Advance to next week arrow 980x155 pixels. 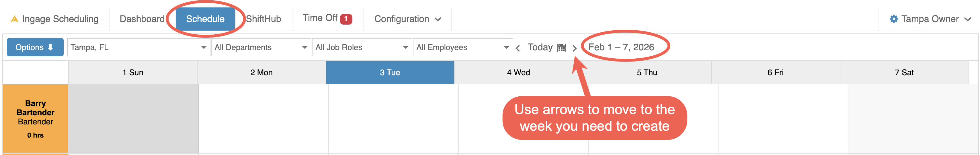(x=575, y=48)
